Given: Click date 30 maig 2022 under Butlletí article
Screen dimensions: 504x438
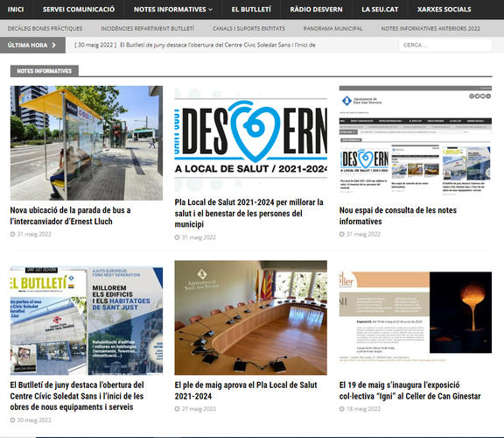Looking at the screenshot, I should tap(34, 420).
